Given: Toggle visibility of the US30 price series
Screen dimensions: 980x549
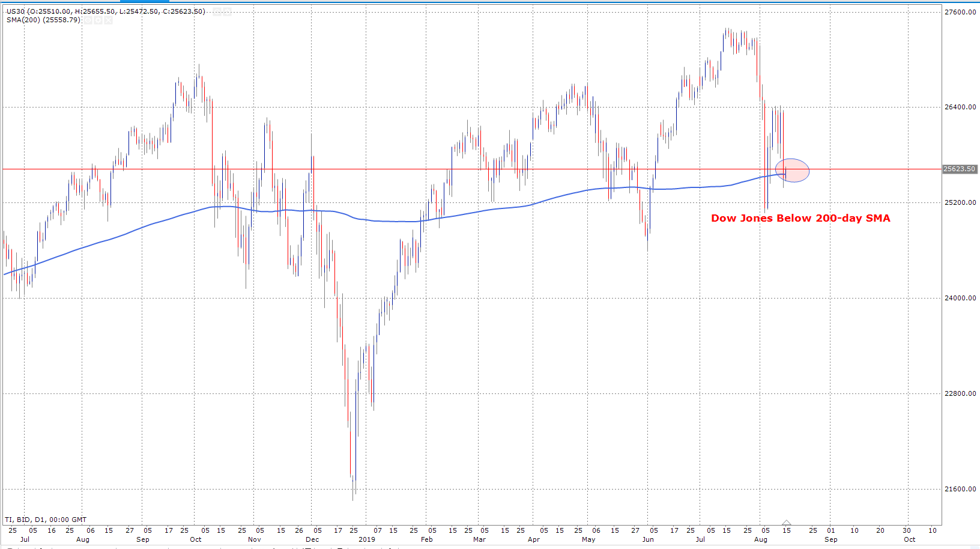Looking at the screenshot, I should click(x=217, y=11).
